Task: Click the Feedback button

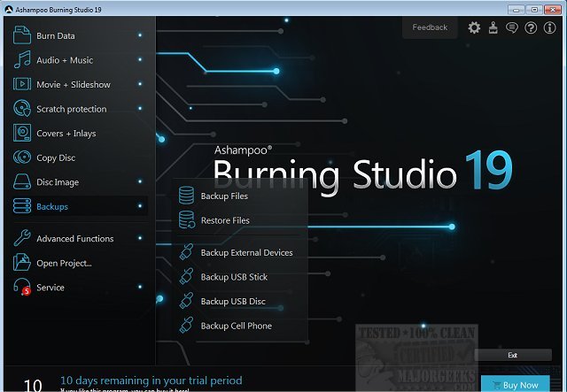Action: coord(430,27)
